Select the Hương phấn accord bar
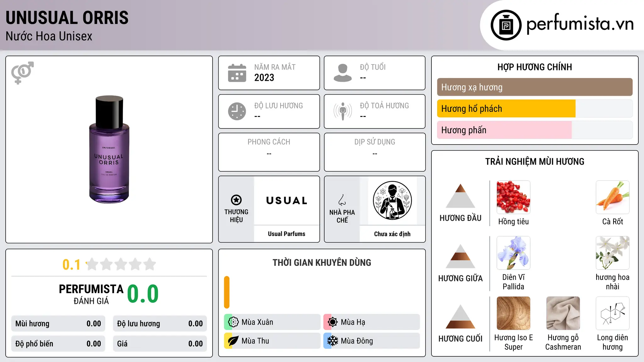 (x=535, y=130)
